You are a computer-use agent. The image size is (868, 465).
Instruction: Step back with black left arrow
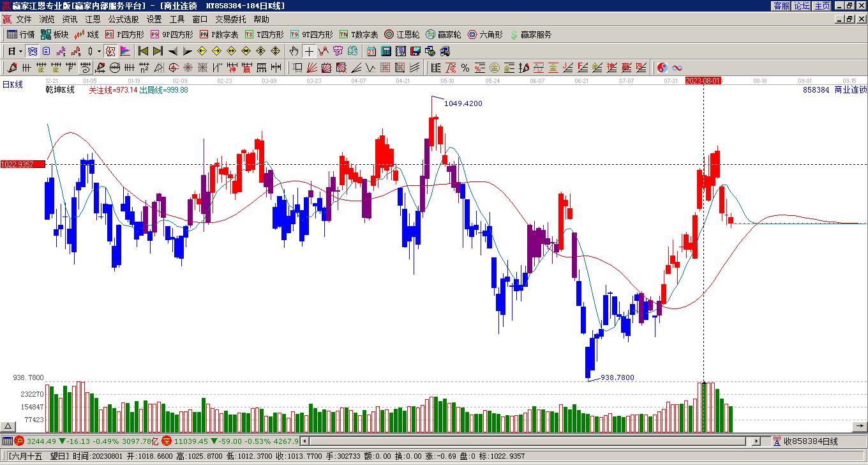(173, 51)
